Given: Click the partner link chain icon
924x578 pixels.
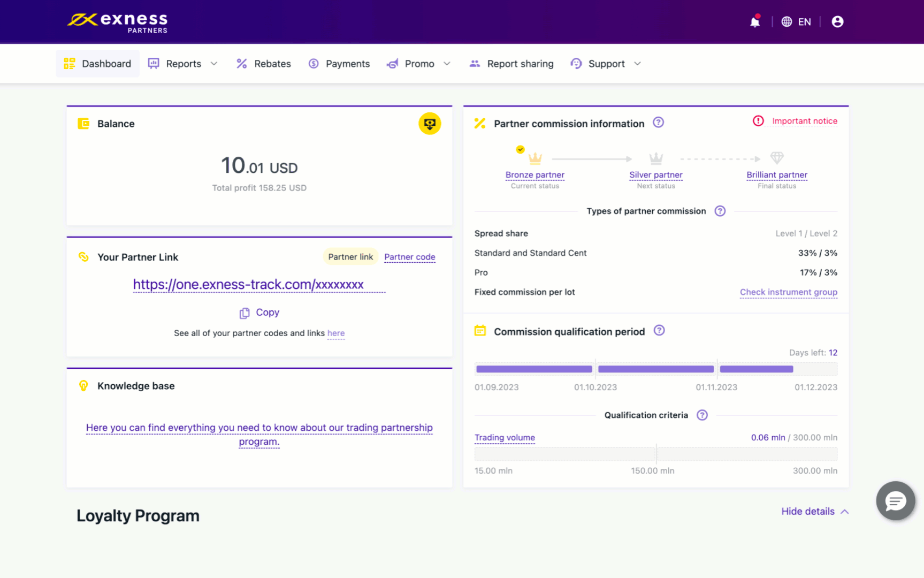Looking at the screenshot, I should (x=83, y=257).
